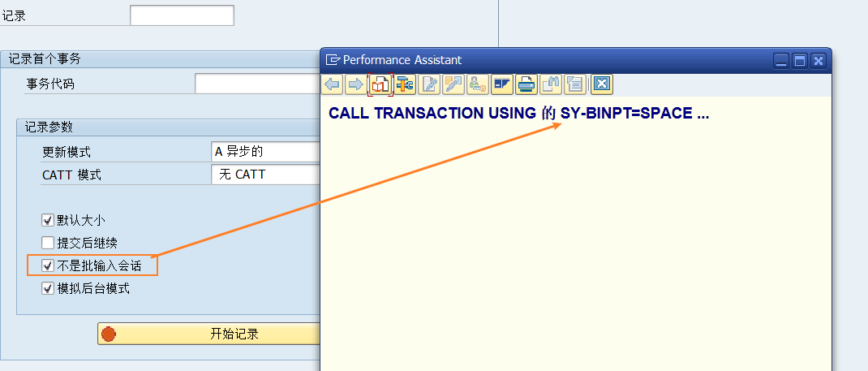Click the CALL TRANSACTION USING heading text
The width and height of the screenshot is (868, 371).
click(x=518, y=114)
